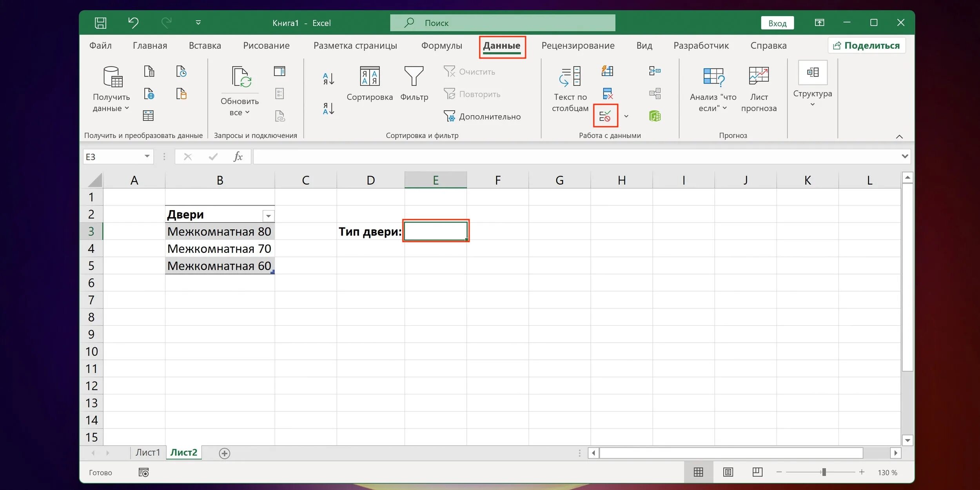This screenshot has height=490, width=980.
Task: Open the Двери column filter dropdown
Action: pyautogui.click(x=268, y=216)
